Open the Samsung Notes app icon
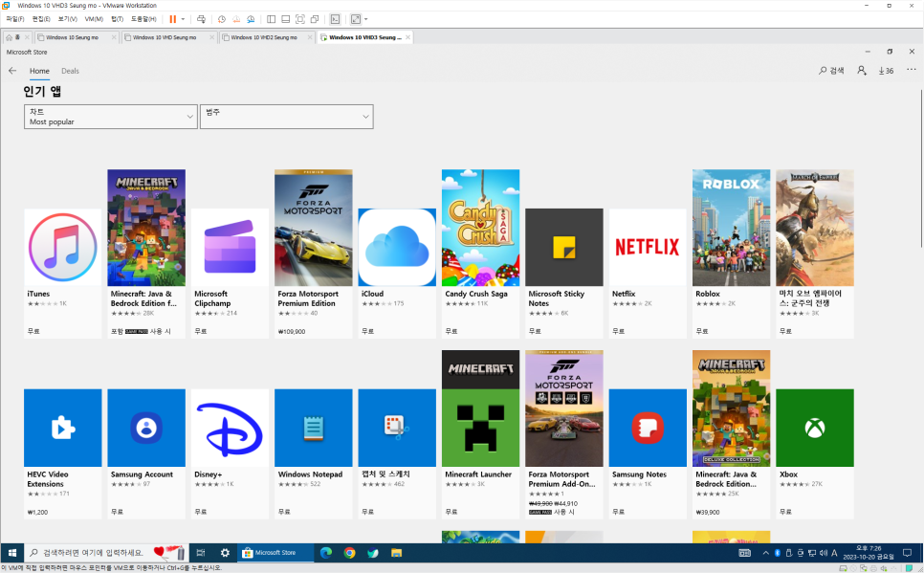Image resolution: width=924 pixels, height=573 pixels. [x=648, y=428]
